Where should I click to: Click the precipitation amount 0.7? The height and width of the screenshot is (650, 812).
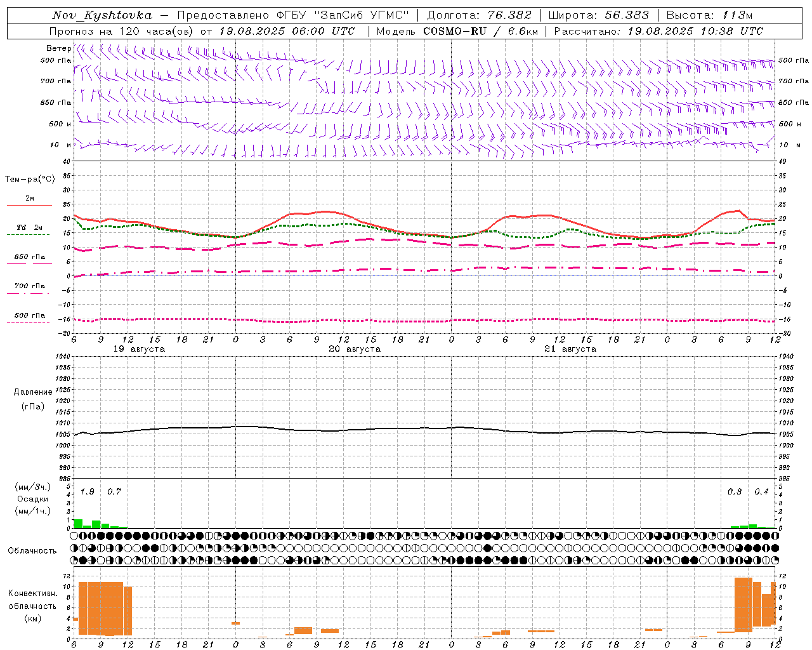(x=114, y=491)
